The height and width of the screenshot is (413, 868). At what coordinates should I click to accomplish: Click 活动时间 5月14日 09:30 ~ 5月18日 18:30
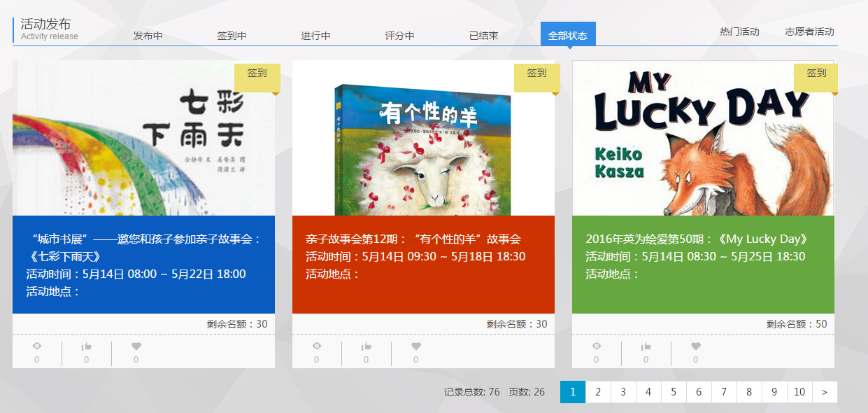[x=415, y=256]
